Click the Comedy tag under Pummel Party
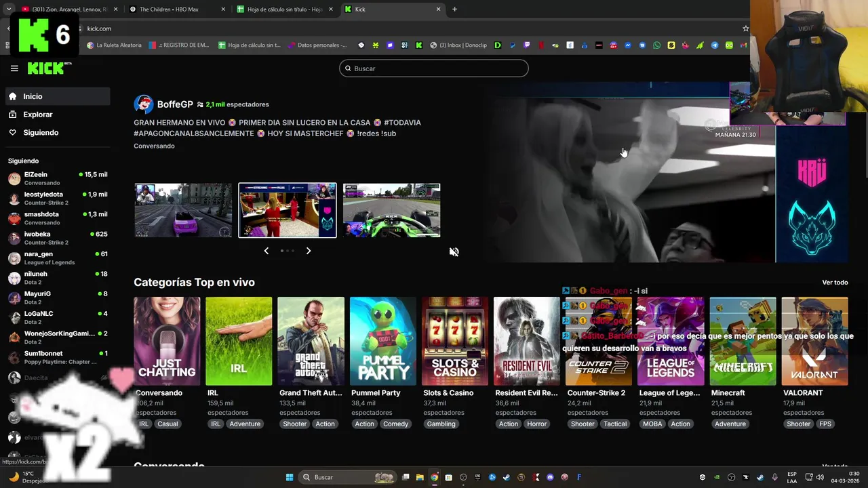Image resolution: width=868 pixels, height=488 pixels. click(x=395, y=424)
